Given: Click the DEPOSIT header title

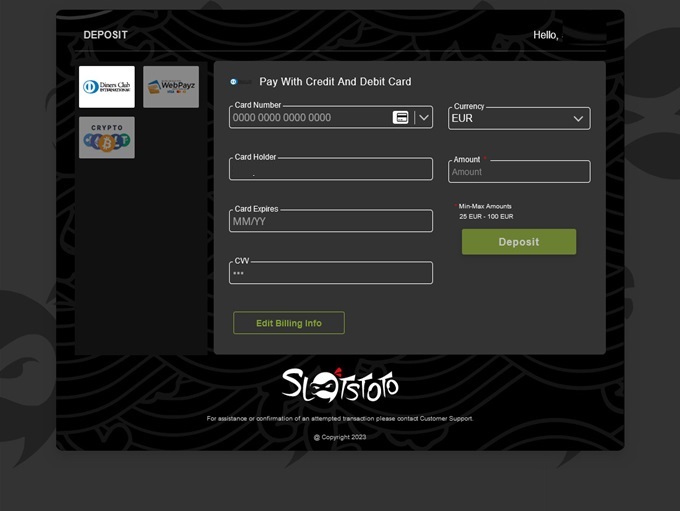Looking at the screenshot, I should pos(106,35).
